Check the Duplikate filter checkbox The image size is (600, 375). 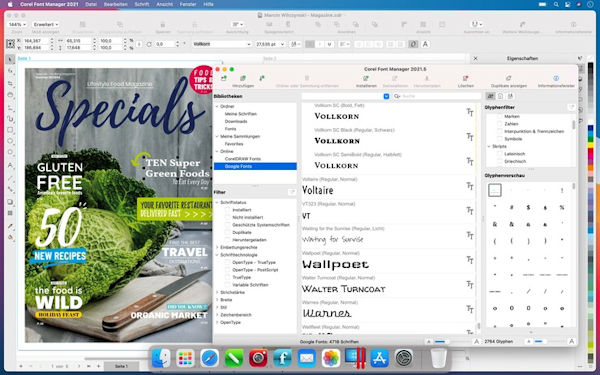point(228,232)
